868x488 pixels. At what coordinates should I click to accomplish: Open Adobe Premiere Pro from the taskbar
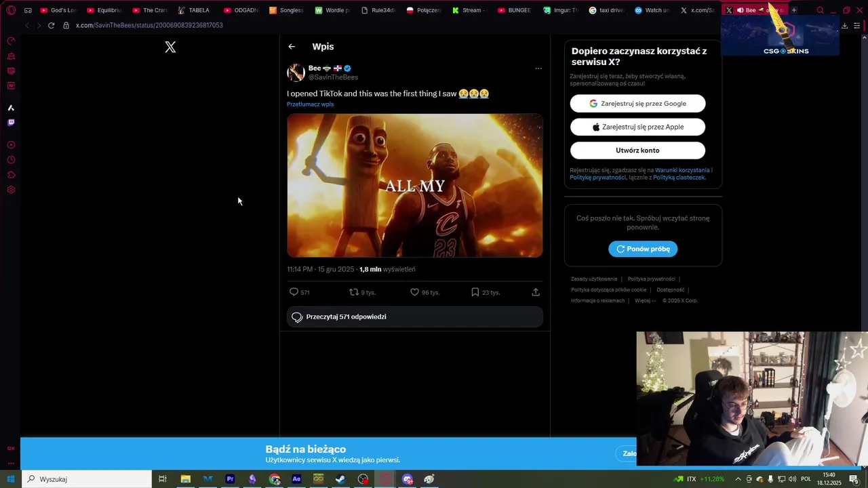(230, 479)
